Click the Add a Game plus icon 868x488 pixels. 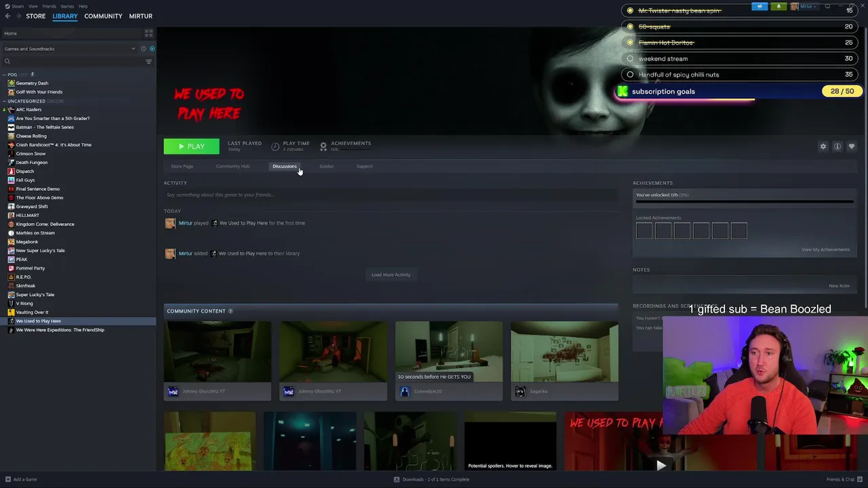[7, 479]
